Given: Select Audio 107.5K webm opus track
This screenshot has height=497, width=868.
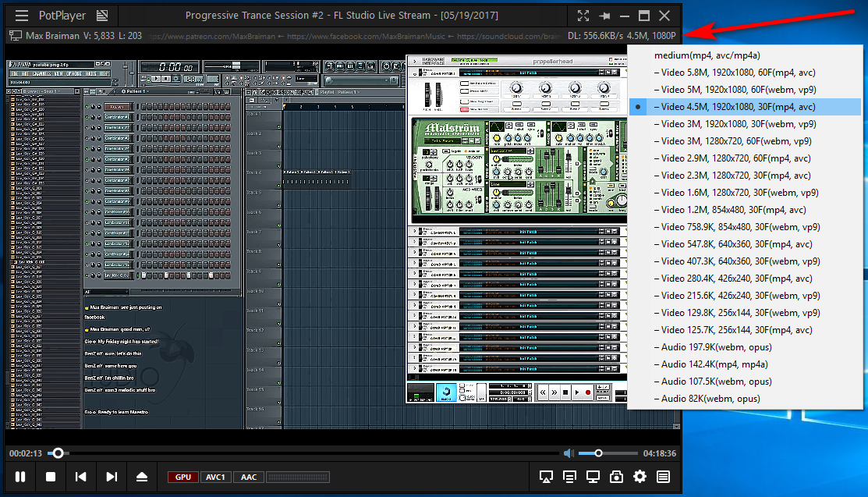Looking at the screenshot, I should pyautogui.click(x=745, y=382).
